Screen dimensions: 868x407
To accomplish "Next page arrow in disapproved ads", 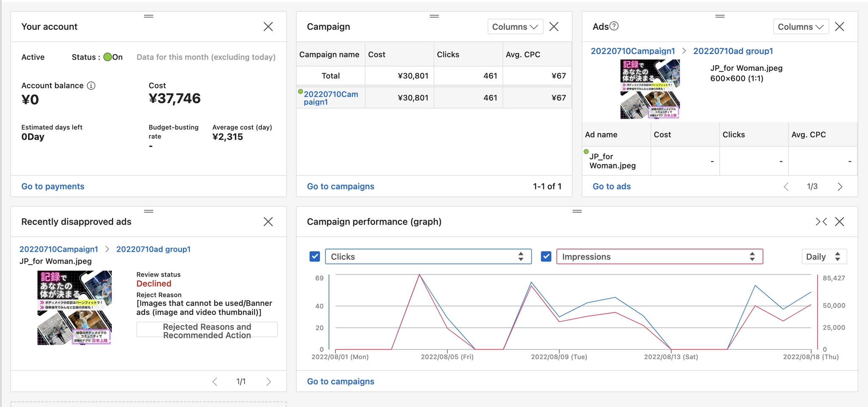I will (268, 382).
